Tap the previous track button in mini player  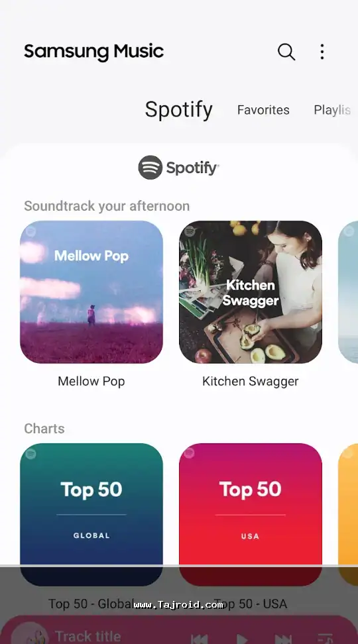200,639
